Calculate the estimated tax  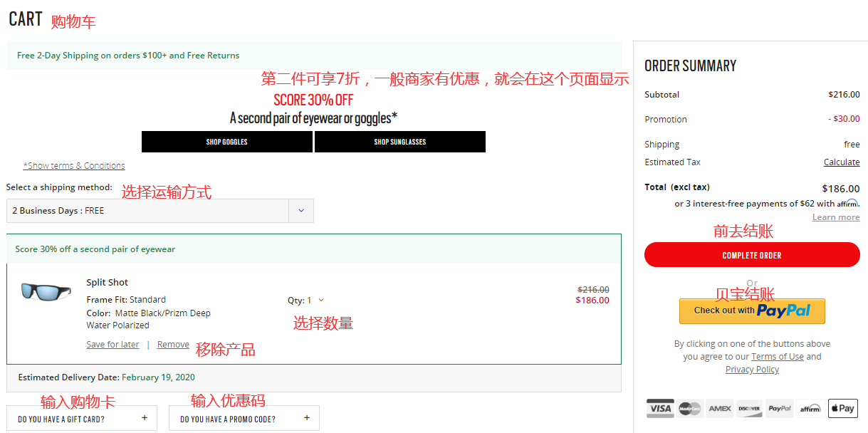tap(841, 162)
